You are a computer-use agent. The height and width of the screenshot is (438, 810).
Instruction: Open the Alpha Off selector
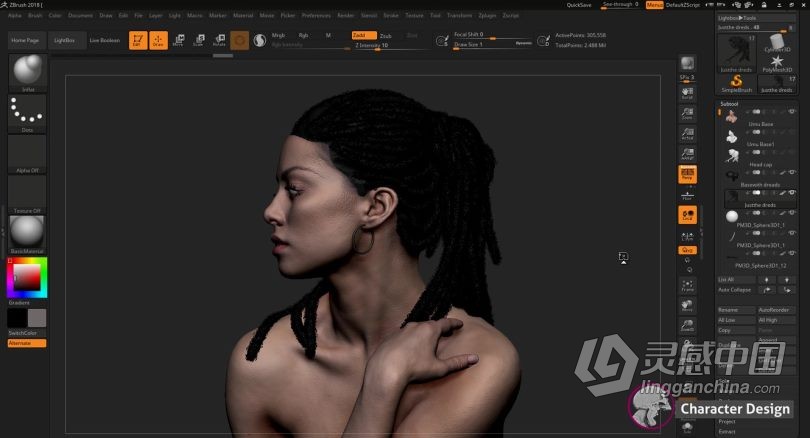27,153
